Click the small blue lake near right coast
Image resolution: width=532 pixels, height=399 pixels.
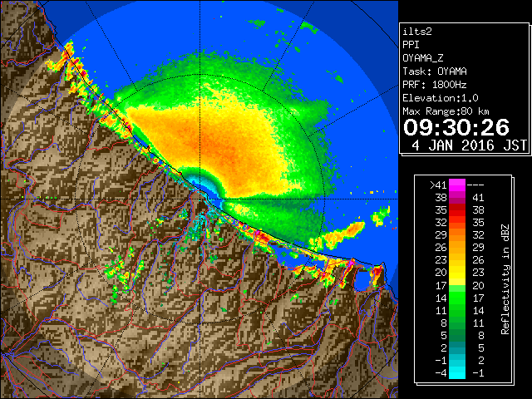[362, 280]
